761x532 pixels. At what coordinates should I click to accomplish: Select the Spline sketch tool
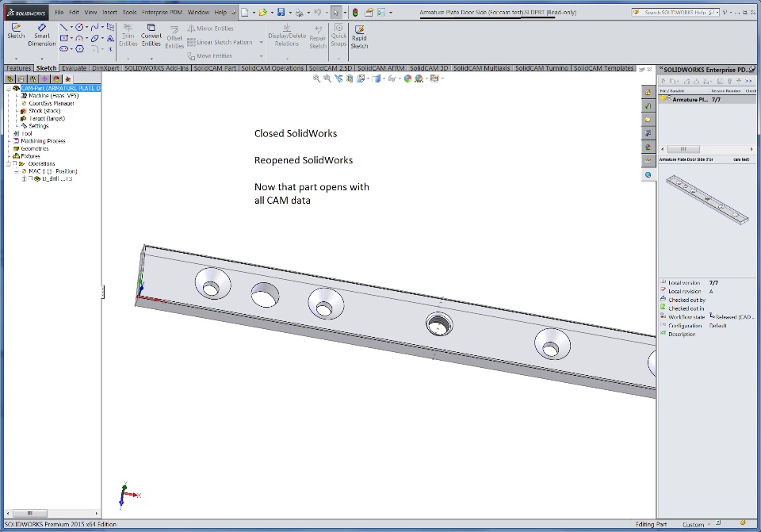(94, 27)
